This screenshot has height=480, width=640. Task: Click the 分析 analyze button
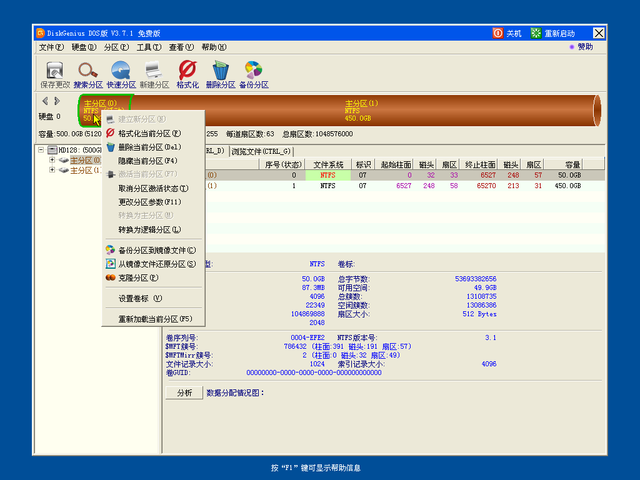[x=184, y=393]
